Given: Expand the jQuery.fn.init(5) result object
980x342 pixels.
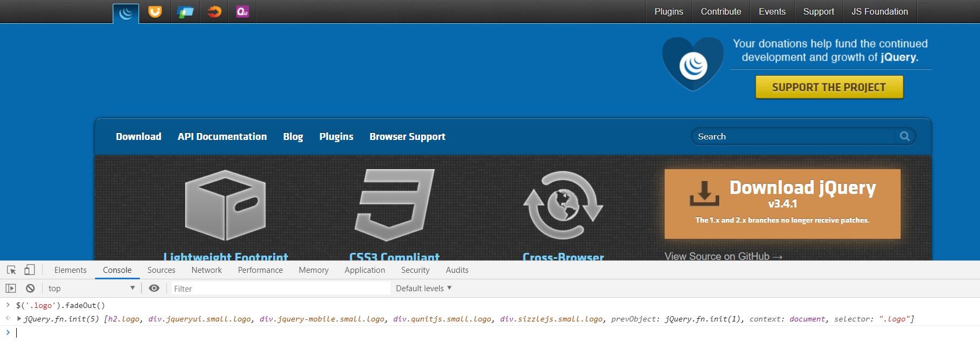Looking at the screenshot, I should [x=19, y=319].
